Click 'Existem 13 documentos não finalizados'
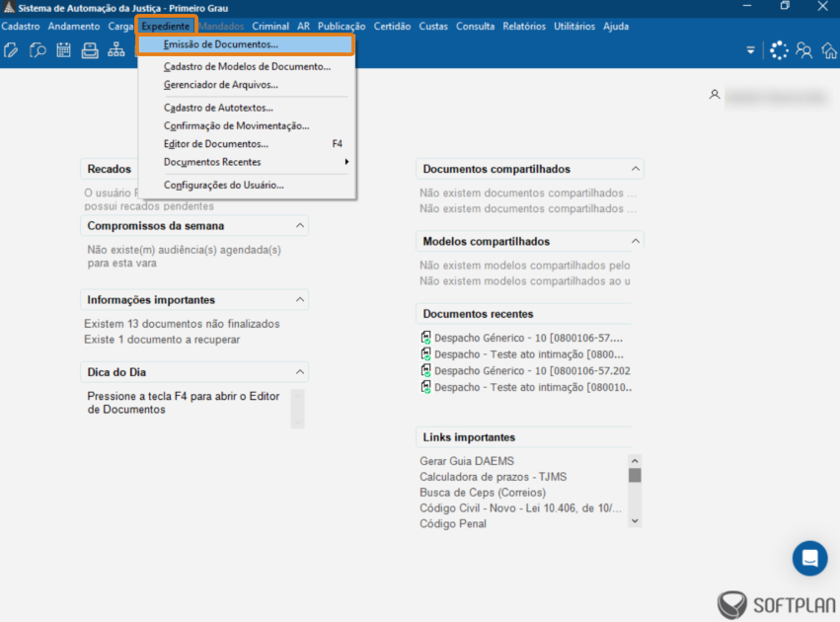The height and width of the screenshot is (622, 840). 182,324
